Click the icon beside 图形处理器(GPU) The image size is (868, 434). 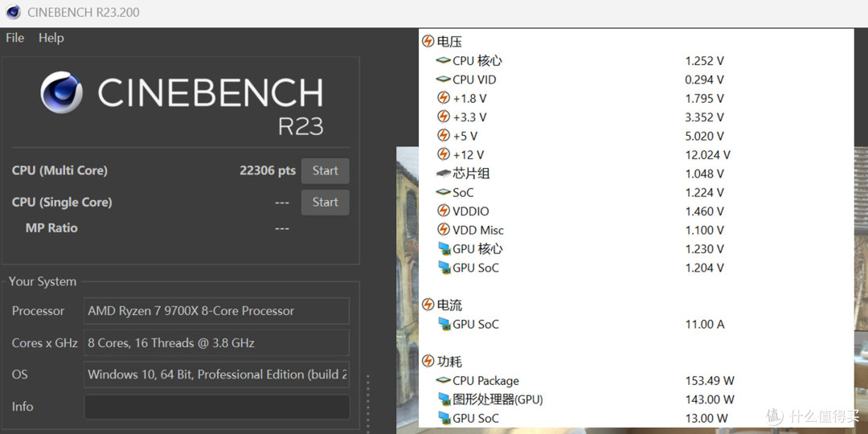(x=444, y=399)
